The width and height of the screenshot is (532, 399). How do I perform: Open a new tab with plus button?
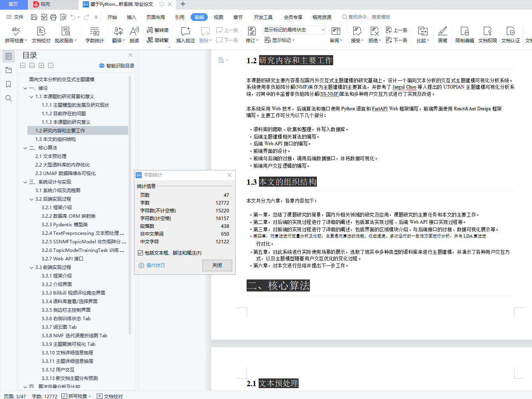coord(183,4)
